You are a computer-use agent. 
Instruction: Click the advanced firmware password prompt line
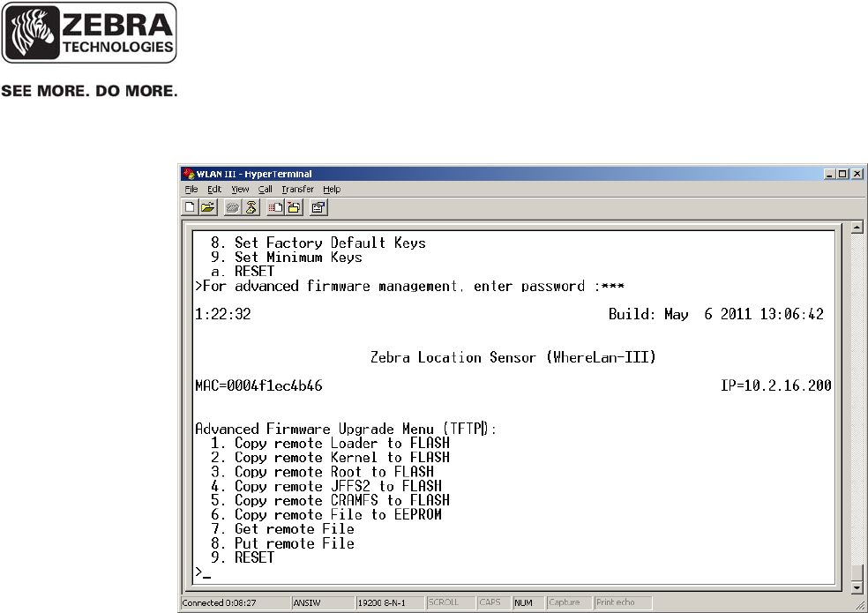click(x=409, y=287)
